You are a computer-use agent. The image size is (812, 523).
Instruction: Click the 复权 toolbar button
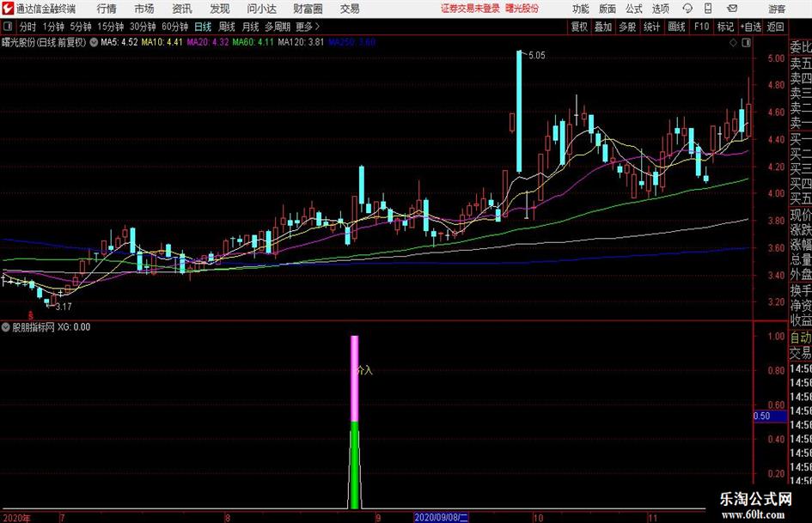pos(579,27)
